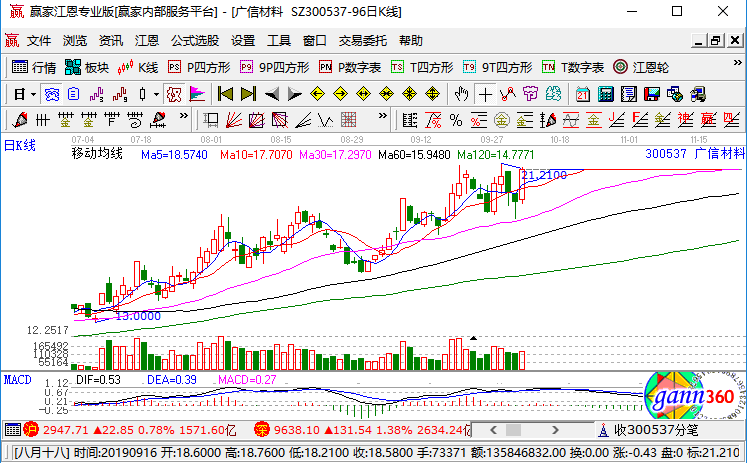Screen dimensions: 747x463
Task: Click the yellow horizontal double-arrow diamond
Action: coord(363,94)
